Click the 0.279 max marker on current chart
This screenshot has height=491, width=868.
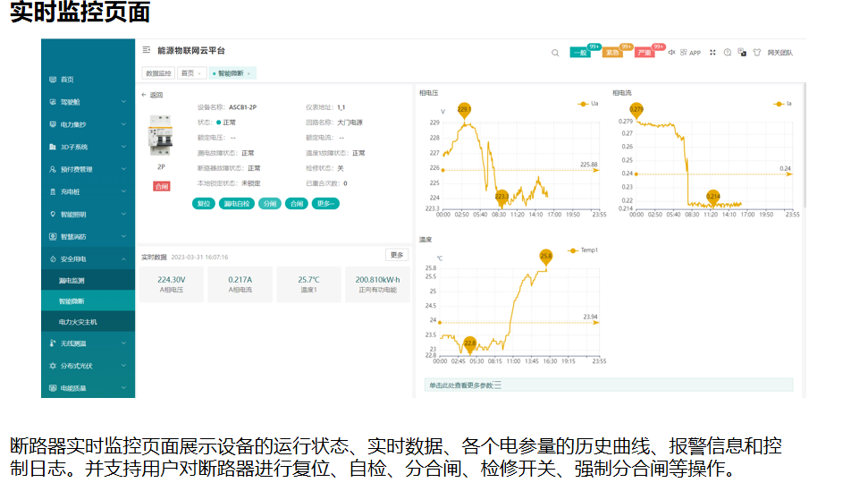[636, 110]
